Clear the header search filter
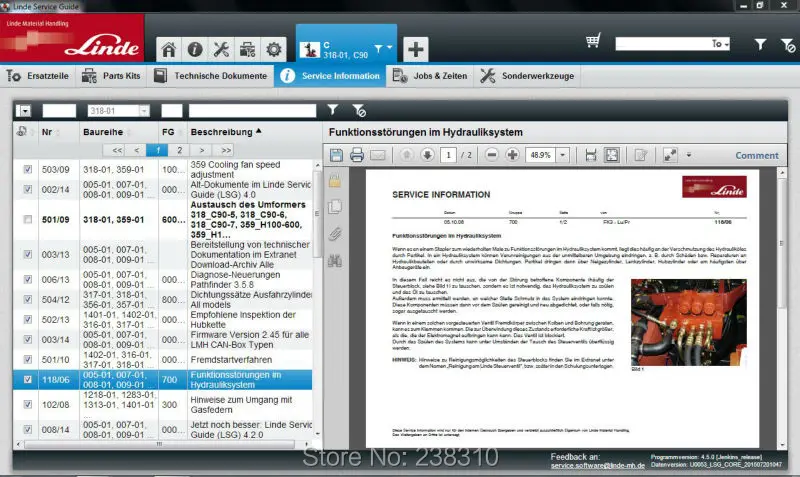The image size is (800, 477). [787, 45]
